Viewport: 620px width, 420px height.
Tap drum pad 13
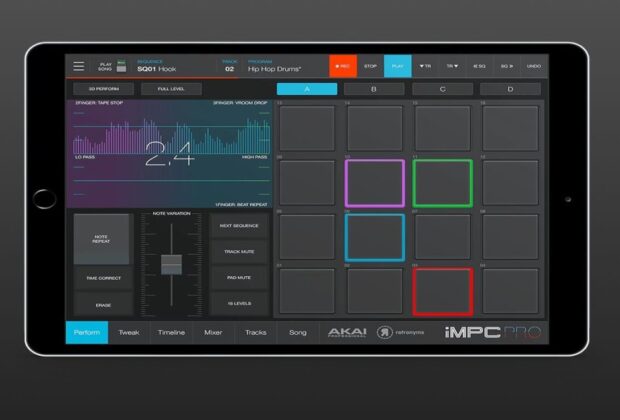tap(307, 129)
